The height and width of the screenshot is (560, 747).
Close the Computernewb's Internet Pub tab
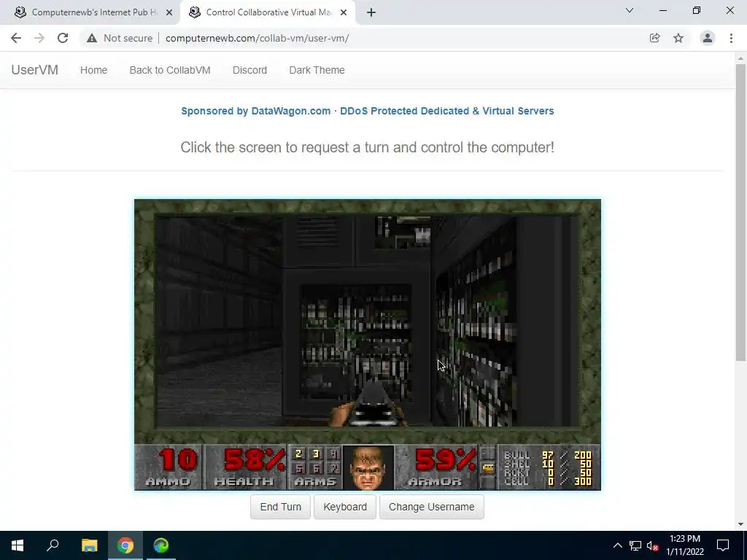(169, 12)
